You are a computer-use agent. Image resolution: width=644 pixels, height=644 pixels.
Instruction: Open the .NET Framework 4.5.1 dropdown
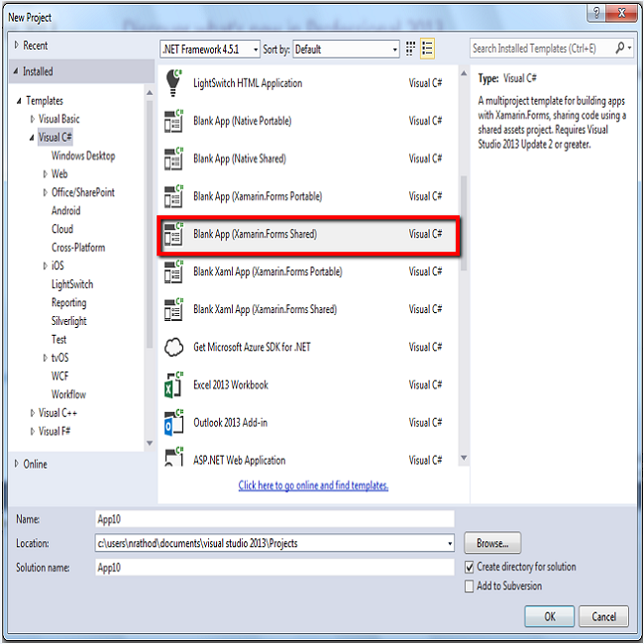210,50
